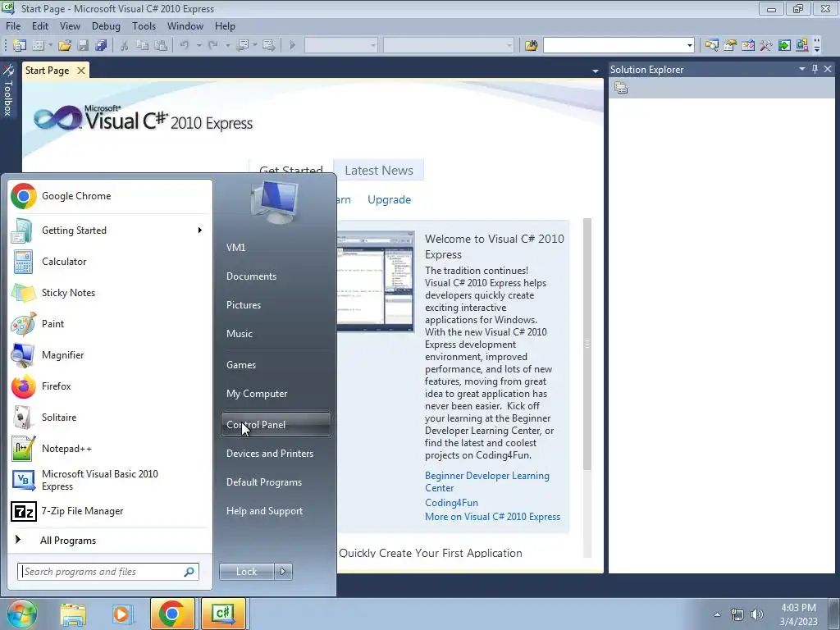Image resolution: width=840 pixels, height=630 pixels.
Task: Click the Paste clipboard icon
Action: tap(160, 46)
